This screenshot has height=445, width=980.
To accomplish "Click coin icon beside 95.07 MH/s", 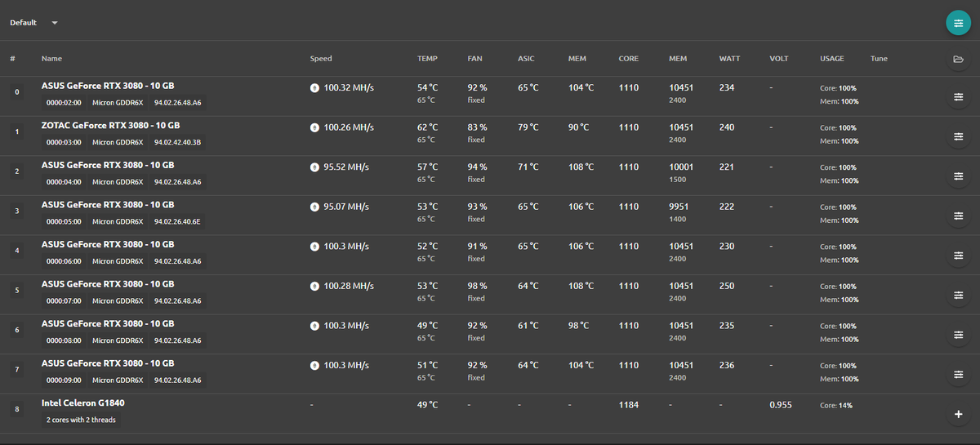I will click(x=315, y=207).
